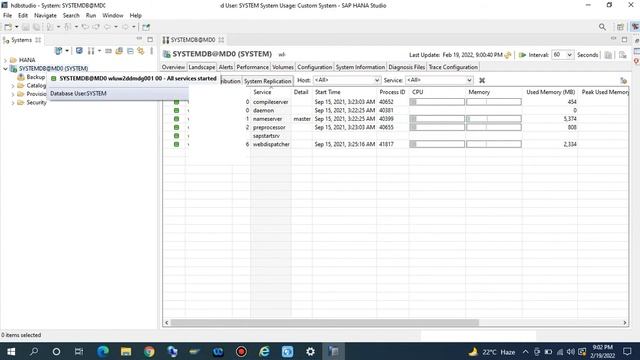Start automatic refresh with the Interval play icon
The height and width of the screenshot is (360, 640).
point(522,55)
